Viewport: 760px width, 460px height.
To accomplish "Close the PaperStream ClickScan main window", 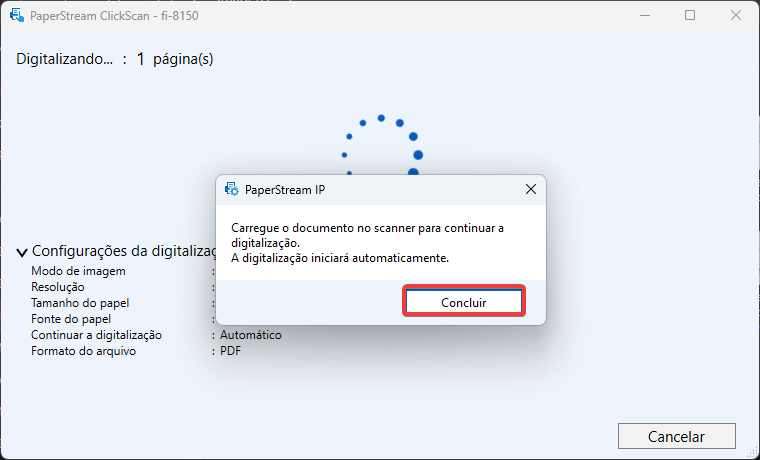I will coord(735,16).
